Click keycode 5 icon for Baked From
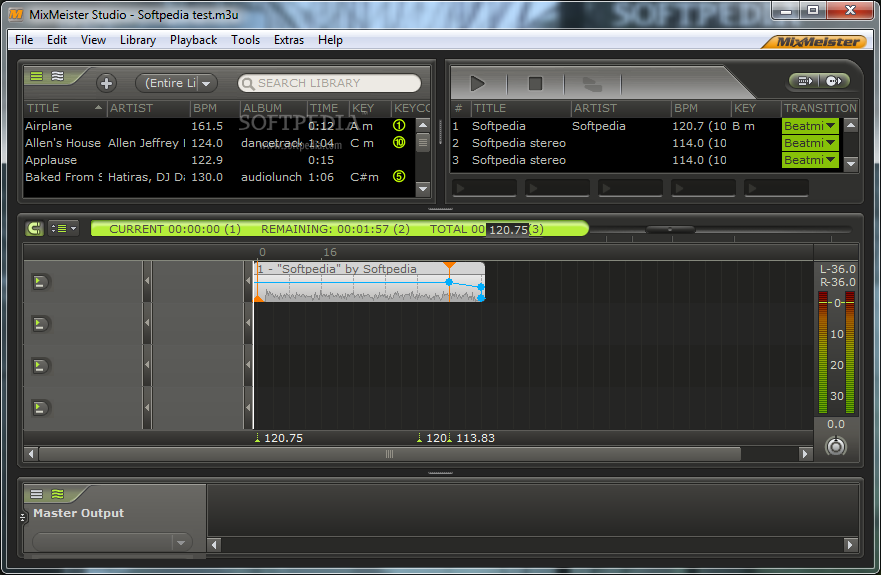 tap(399, 176)
